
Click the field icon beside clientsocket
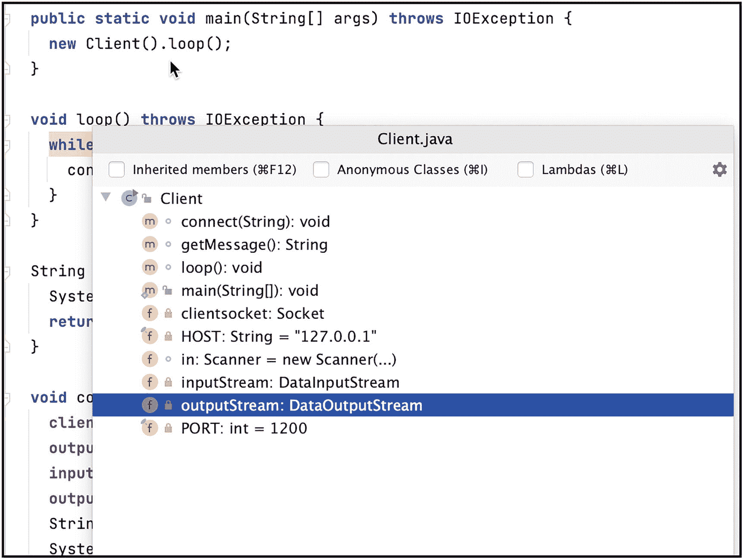point(150,313)
